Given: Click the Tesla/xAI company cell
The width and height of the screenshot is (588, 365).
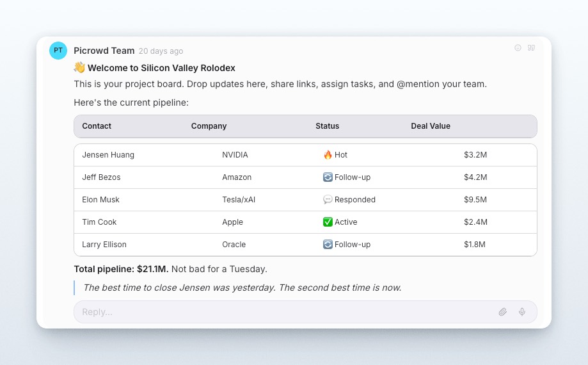Looking at the screenshot, I should click(239, 200).
